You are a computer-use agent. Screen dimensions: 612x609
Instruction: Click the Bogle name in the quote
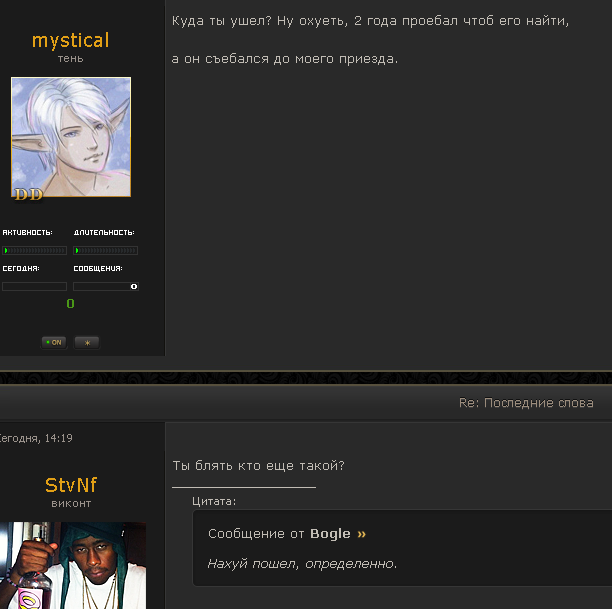(330, 534)
